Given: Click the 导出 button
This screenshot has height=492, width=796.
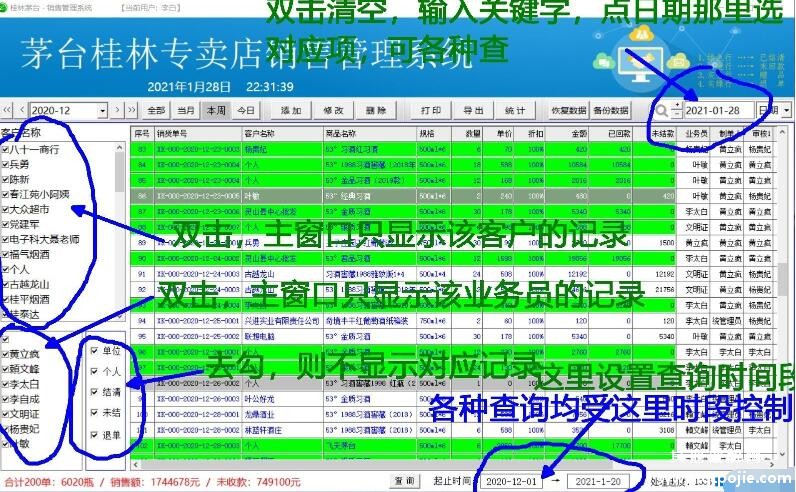Looking at the screenshot, I should (x=473, y=110).
